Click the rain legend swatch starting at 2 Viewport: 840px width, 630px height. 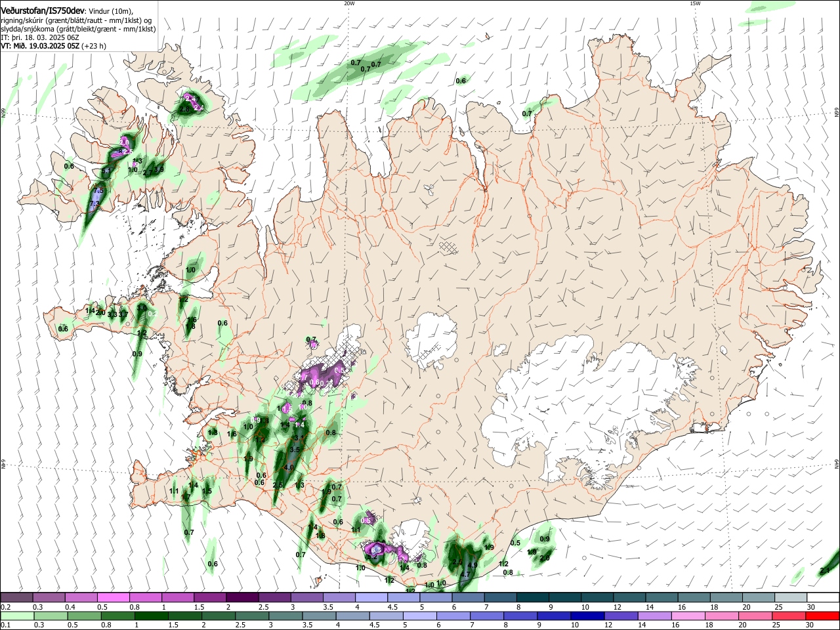tap(218, 616)
